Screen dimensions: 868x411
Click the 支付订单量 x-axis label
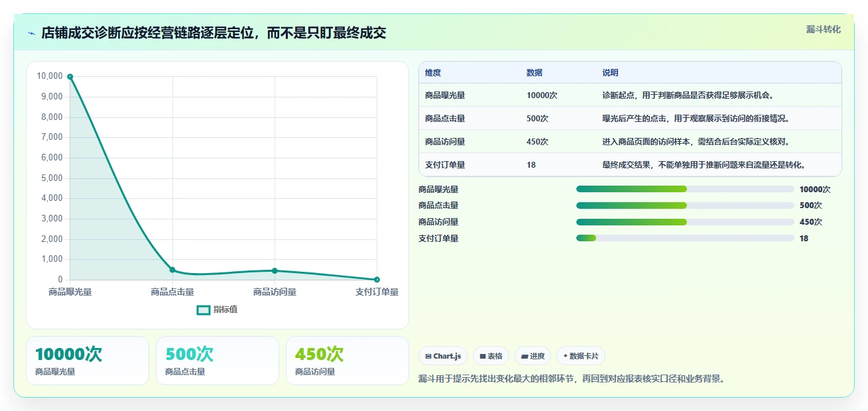(x=377, y=292)
